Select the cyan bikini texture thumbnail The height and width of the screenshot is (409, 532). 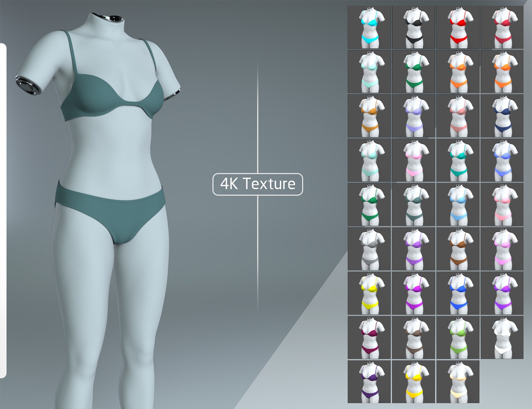pyautogui.click(x=369, y=27)
